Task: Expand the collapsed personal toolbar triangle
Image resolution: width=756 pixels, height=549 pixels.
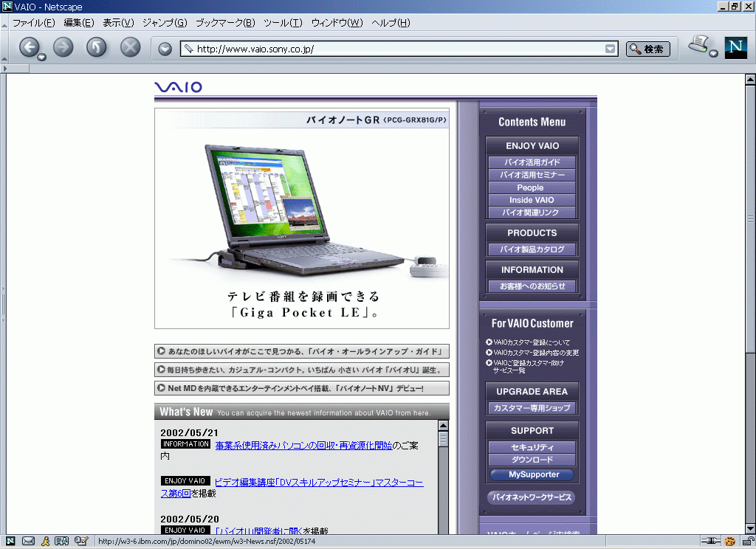Action: coord(5,69)
